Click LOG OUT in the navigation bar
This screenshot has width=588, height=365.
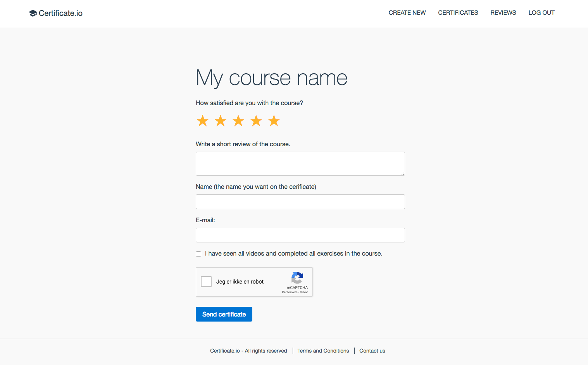541,13
